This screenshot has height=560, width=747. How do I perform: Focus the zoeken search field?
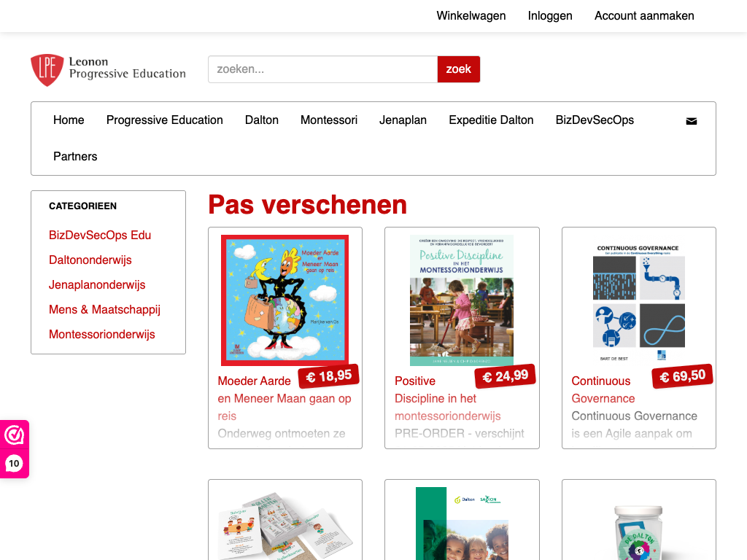point(323,69)
